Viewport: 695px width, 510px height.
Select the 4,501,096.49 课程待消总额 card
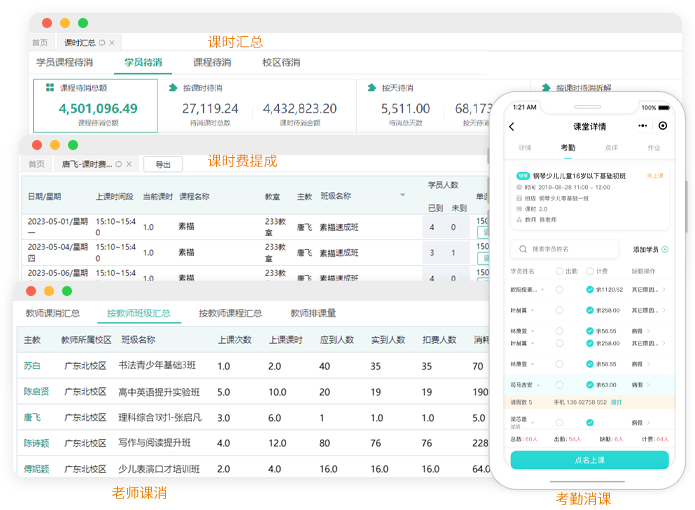[x=95, y=106]
